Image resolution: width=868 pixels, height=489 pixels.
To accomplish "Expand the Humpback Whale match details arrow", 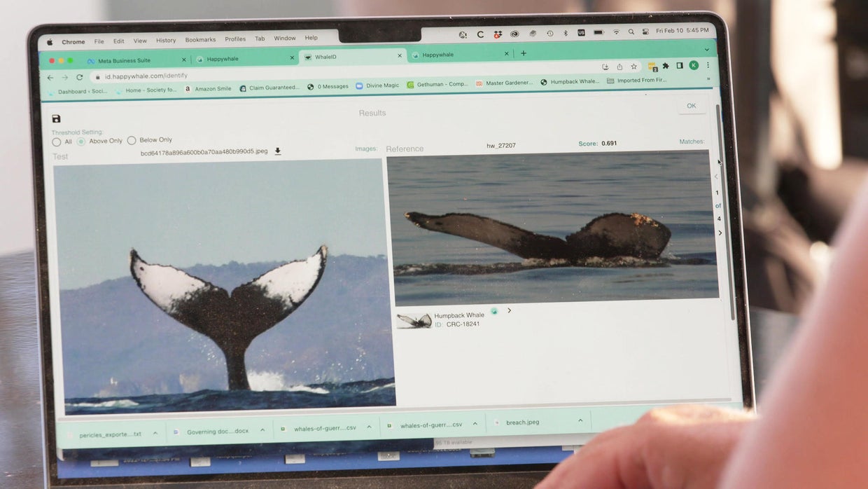I will point(509,310).
